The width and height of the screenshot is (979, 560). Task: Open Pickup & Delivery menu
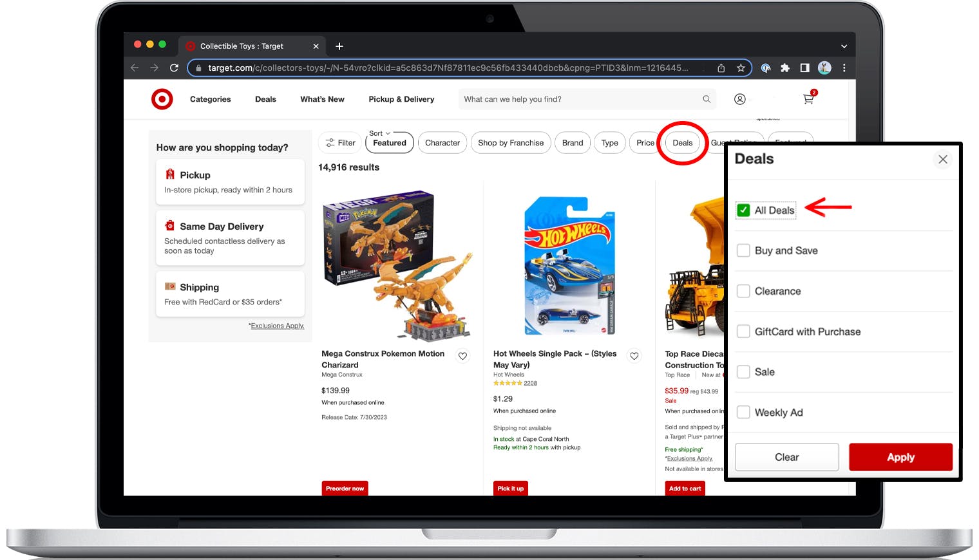click(401, 99)
